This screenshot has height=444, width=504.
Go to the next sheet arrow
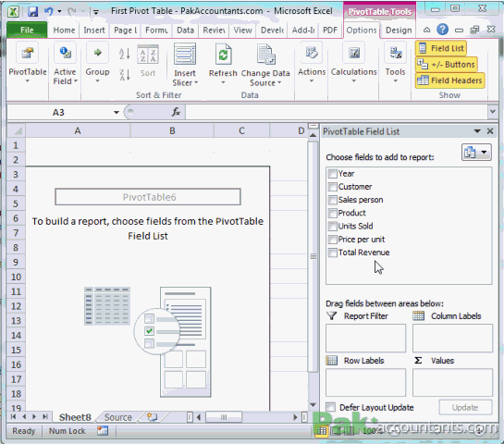tap(34, 416)
